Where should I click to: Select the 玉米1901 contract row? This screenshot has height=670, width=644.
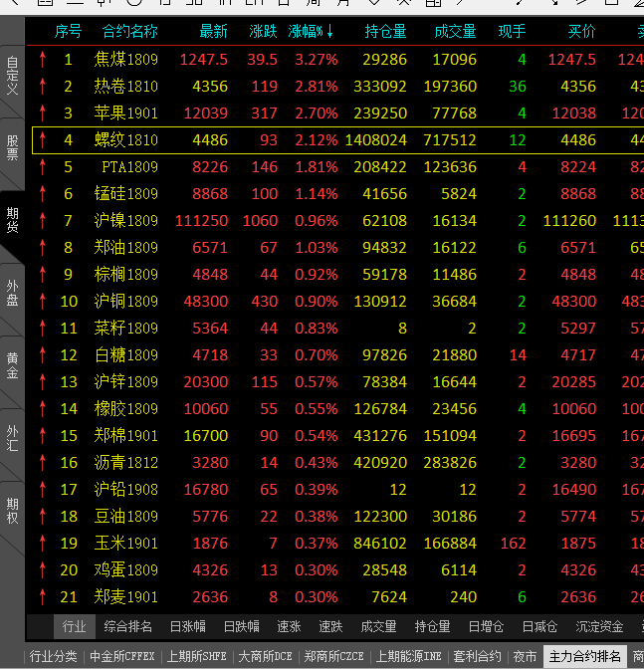click(x=337, y=544)
